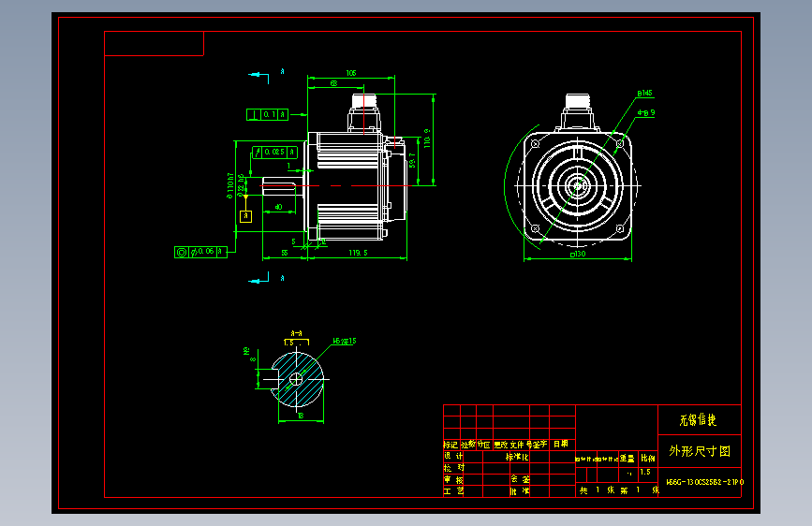Select the 标记 column header
This screenshot has height=526, width=812.
450,445
